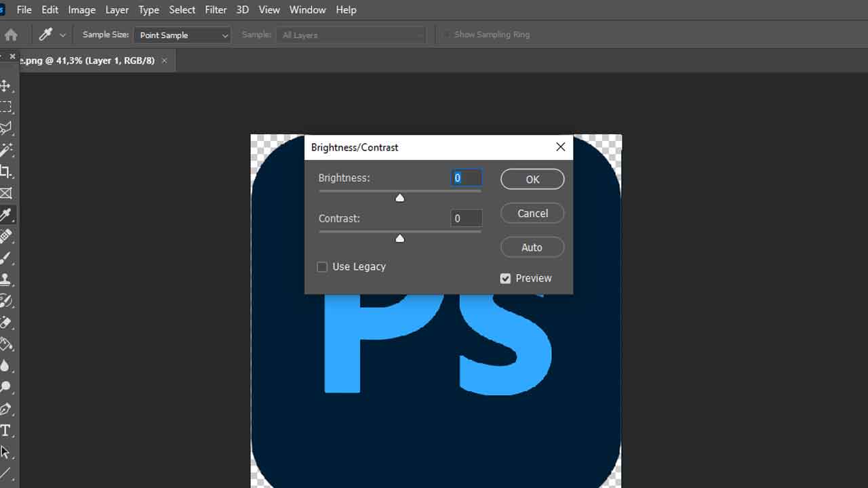
Task: Select the Lasso tool
Action: 5,128
